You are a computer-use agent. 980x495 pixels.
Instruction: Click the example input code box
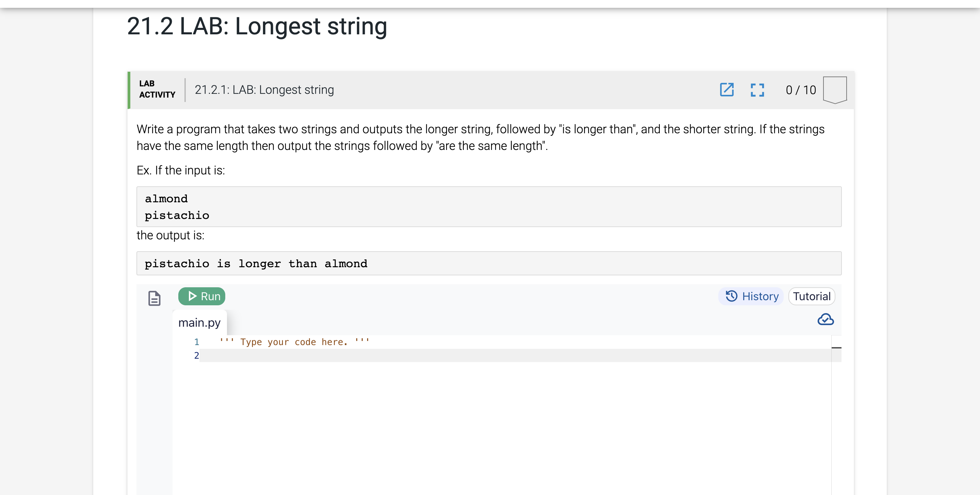click(489, 207)
